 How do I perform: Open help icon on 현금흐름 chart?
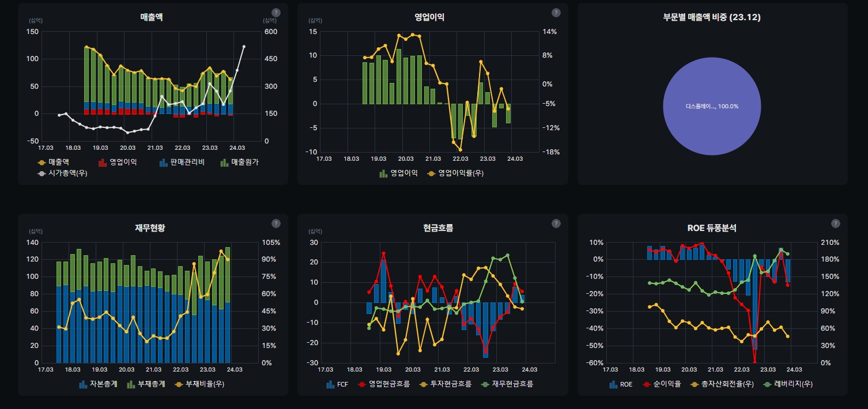click(556, 224)
